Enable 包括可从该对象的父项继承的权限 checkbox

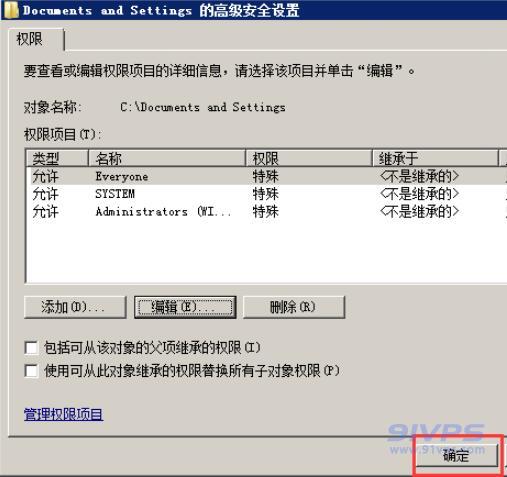tap(31, 348)
